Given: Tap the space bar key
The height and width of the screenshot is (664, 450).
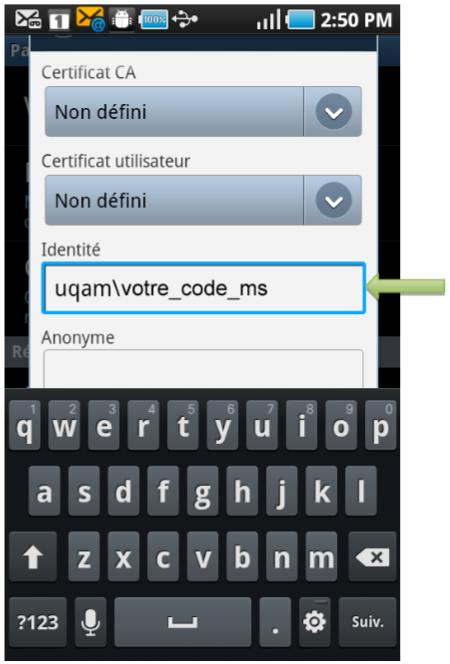Looking at the screenshot, I should coord(182,621).
